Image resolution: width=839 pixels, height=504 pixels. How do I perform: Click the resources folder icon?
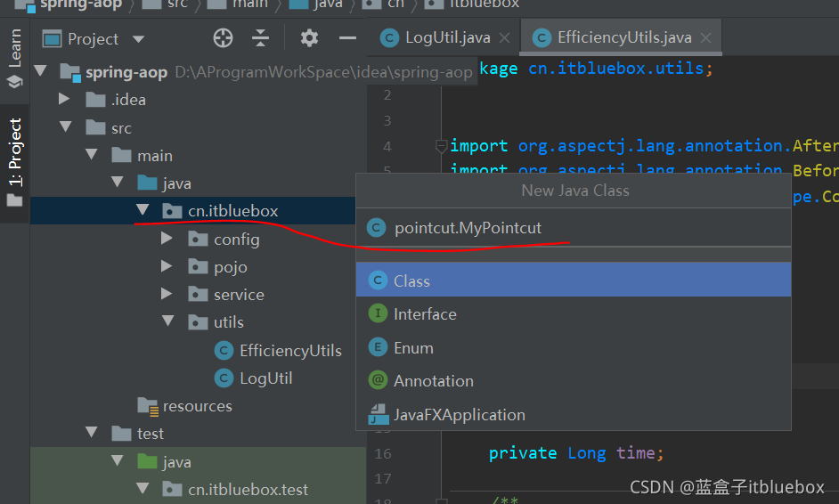click(148, 407)
